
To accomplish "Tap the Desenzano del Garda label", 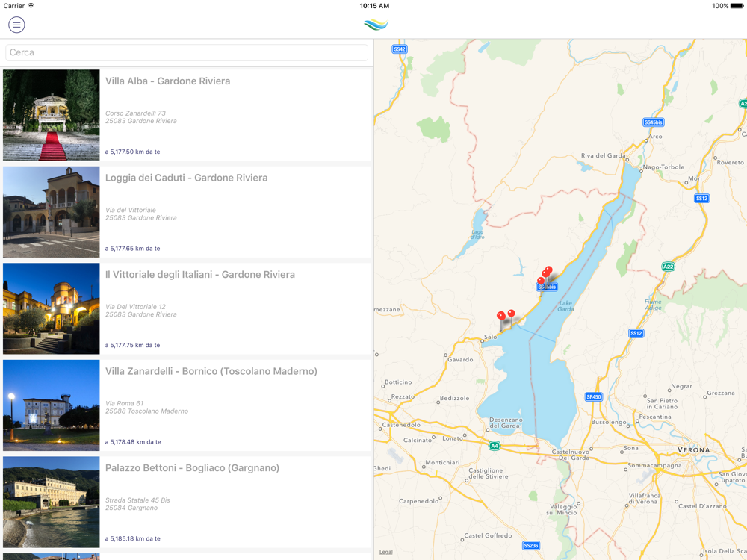I will [506, 423].
